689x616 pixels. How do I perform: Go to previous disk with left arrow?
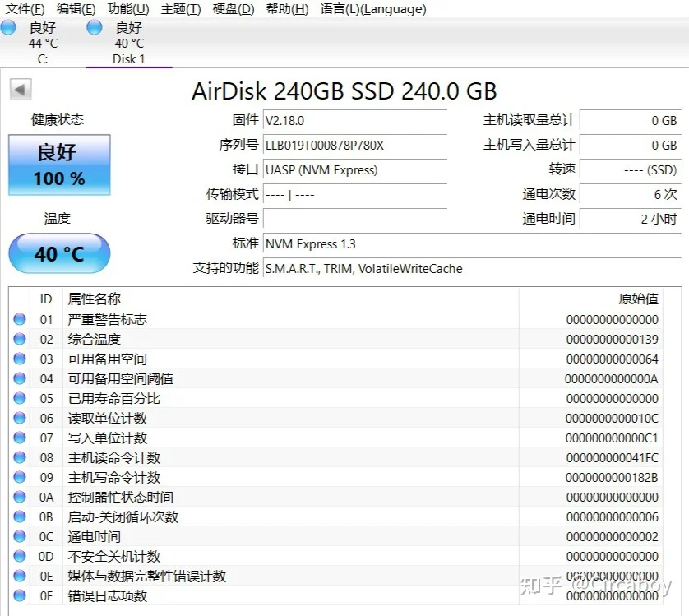[21, 90]
